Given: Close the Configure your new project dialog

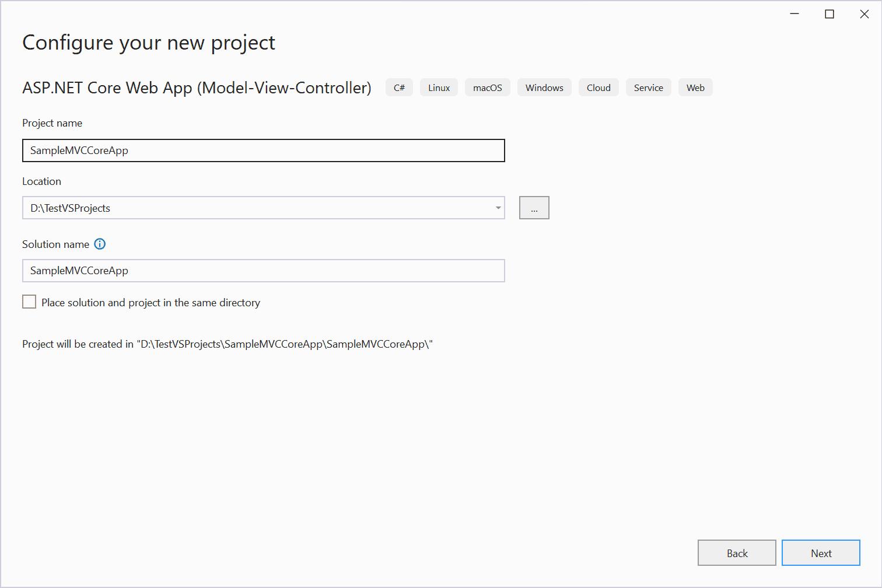Looking at the screenshot, I should click(864, 13).
